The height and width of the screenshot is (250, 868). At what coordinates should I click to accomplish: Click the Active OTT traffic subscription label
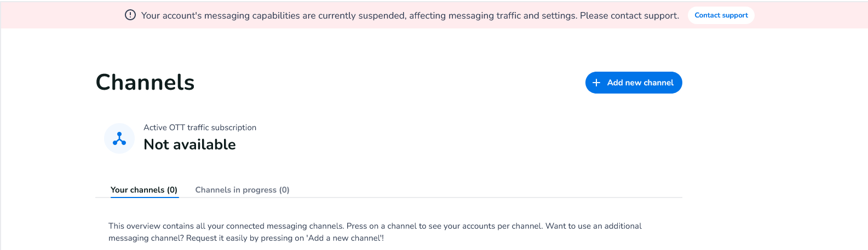pyautogui.click(x=200, y=127)
